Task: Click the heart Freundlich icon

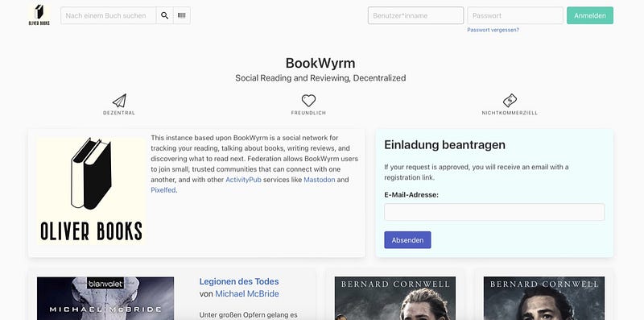Action: pyautogui.click(x=308, y=101)
